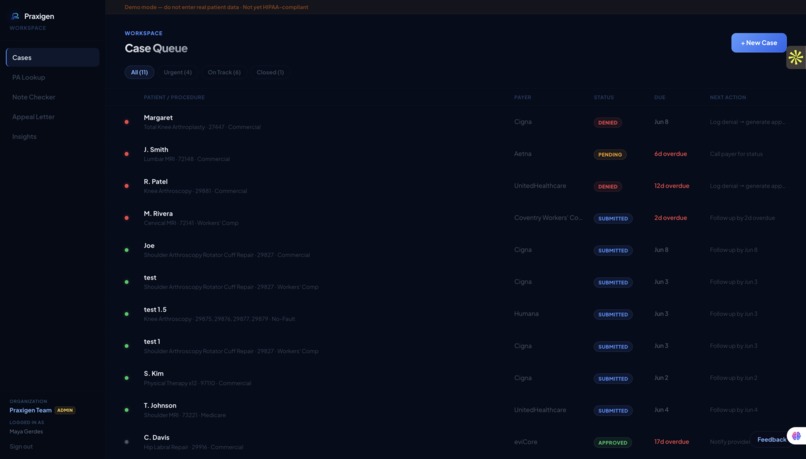This screenshot has height=459, width=806.
Task: Click the Praxigen Team organization name
Action: 31,410
